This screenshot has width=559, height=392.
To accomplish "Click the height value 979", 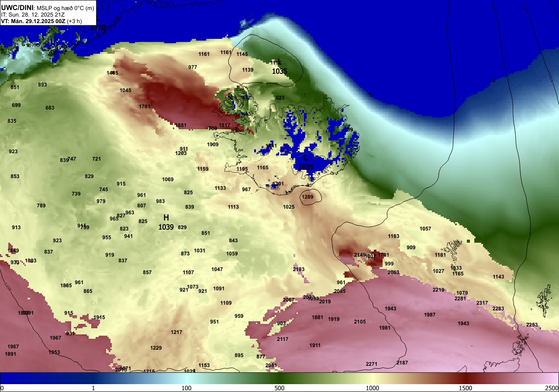I will [x=101, y=201].
